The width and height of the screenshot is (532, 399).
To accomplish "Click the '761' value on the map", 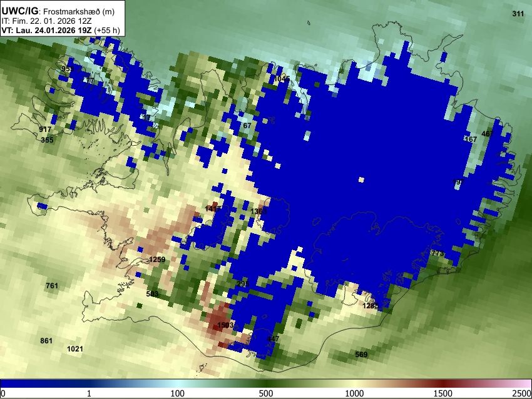I will [x=52, y=285].
